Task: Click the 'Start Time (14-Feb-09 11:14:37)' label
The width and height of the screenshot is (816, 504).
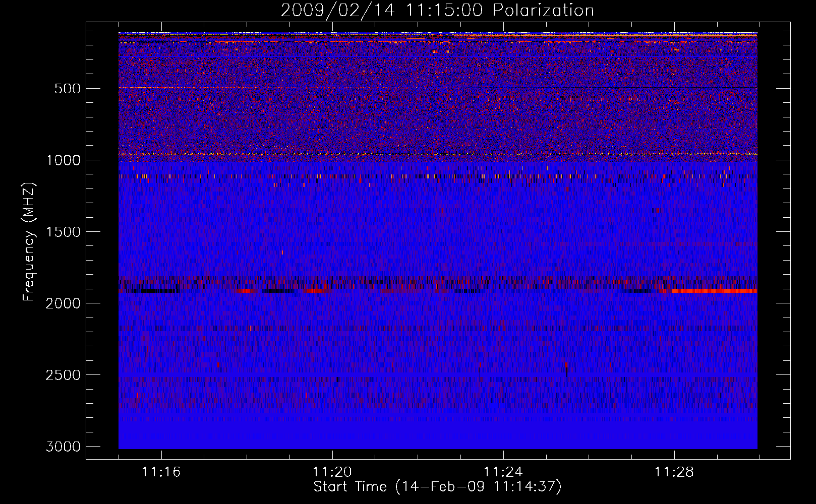Action: click(x=437, y=486)
